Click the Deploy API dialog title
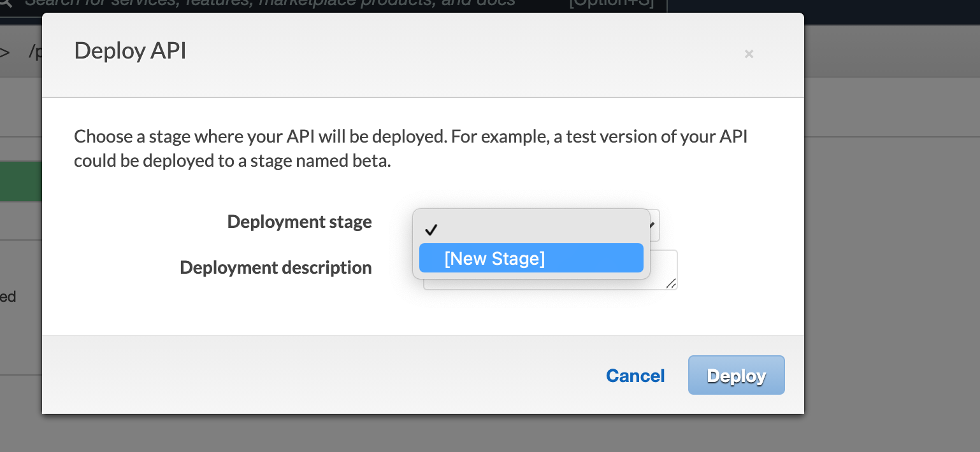The height and width of the screenshot is (452, 980). (x=130, y=51)
